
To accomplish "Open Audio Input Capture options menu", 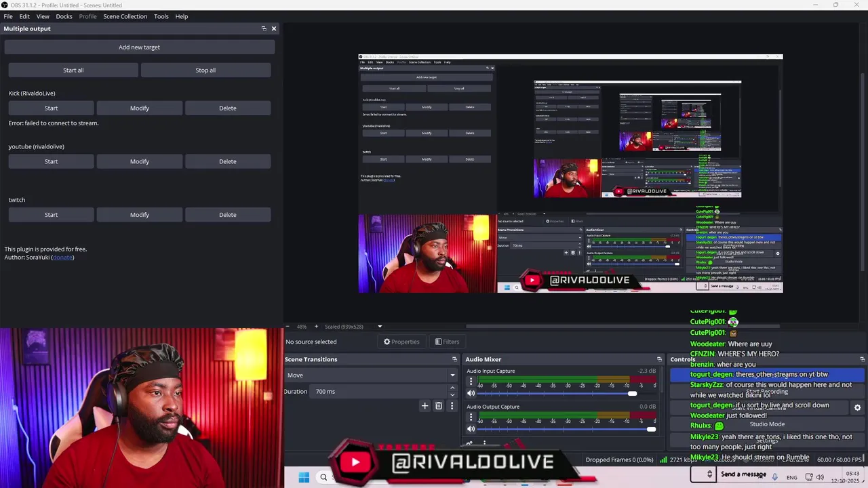I will tap(471, 382).
